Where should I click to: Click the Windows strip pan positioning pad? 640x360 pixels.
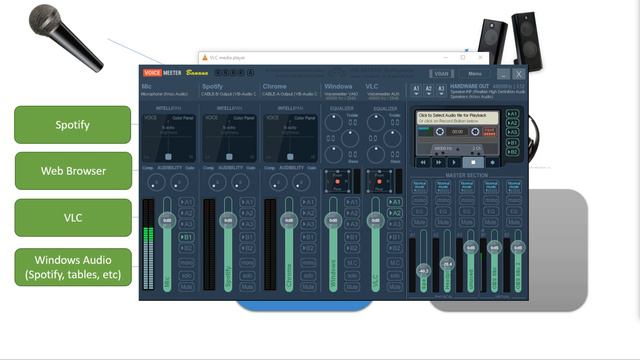(337, 181)
